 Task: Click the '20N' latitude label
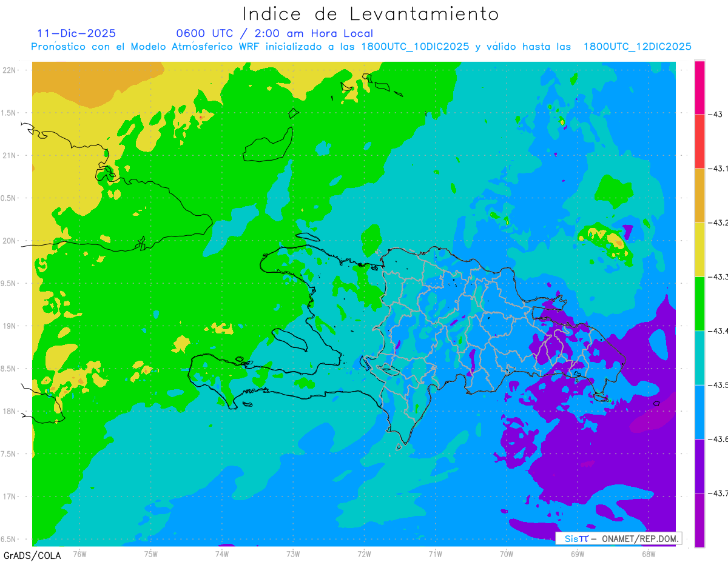pyautogui.click(x=9, y=241)
